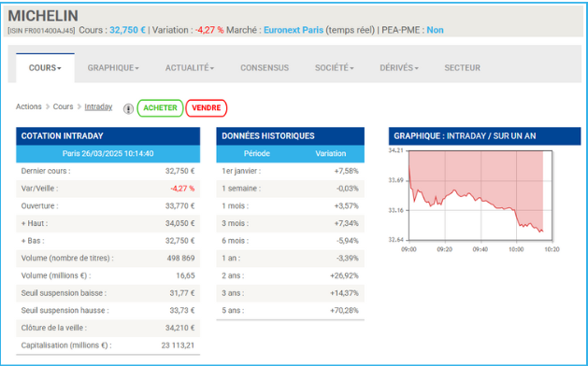The height and width of the screenshot is (366, 588).
Task: Follow the Euronext Paris market link
Action: pos(294,30)
